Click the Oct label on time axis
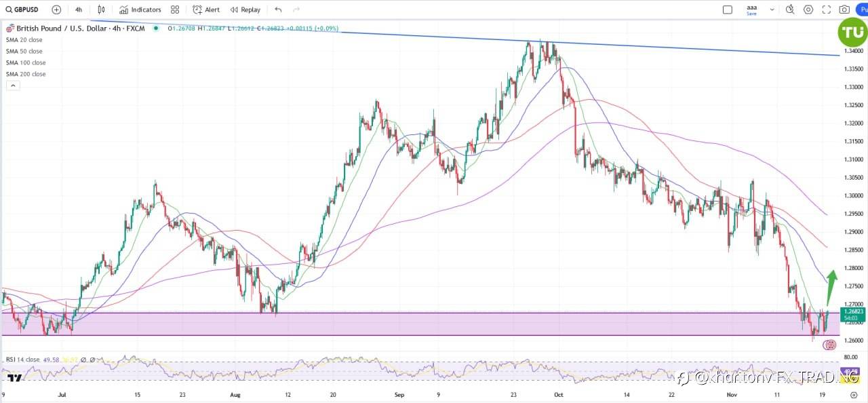Viewport: 868px width, 403px height. (558, 394)
